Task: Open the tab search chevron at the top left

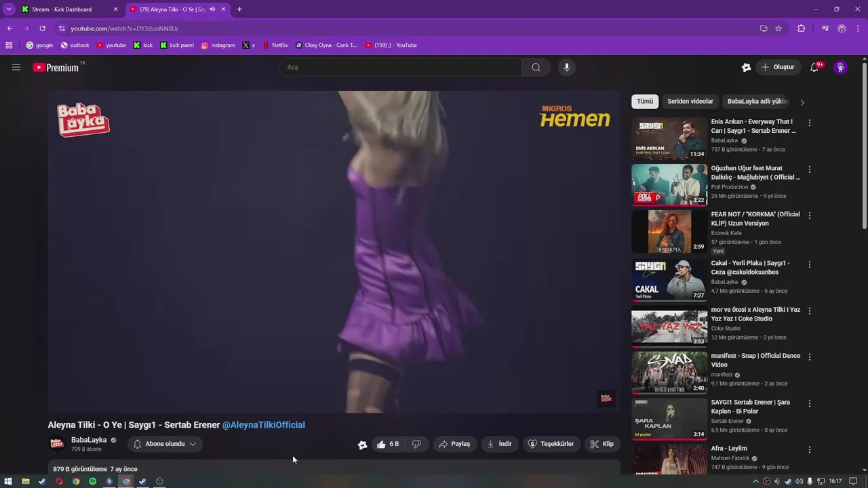Action: click(9, 9)
